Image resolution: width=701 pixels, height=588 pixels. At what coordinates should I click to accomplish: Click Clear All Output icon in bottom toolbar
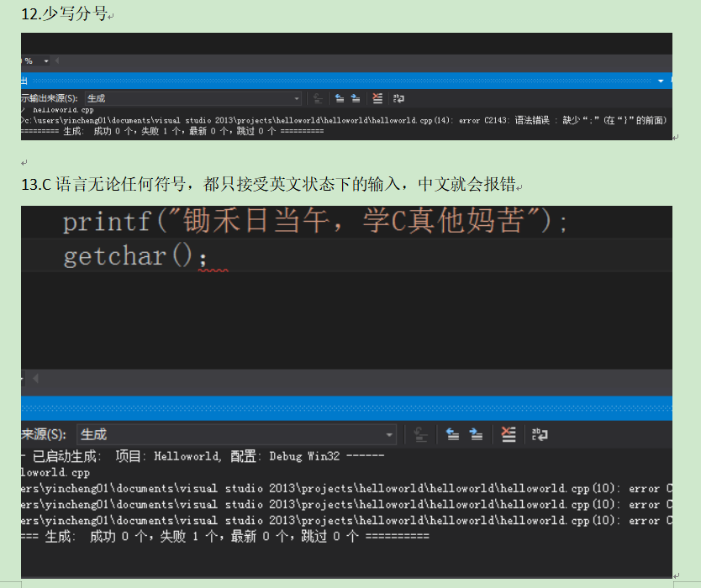(508, 434)
